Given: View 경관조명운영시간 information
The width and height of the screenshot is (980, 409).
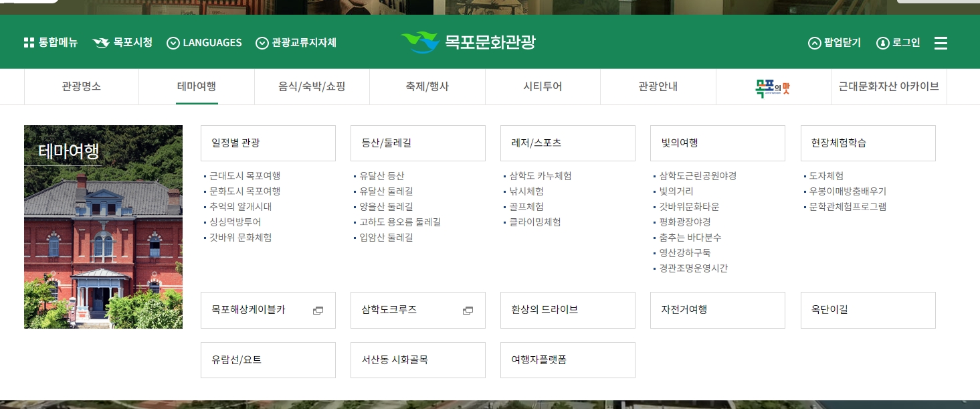Looking at the screenshot, I should coord(693,268).
